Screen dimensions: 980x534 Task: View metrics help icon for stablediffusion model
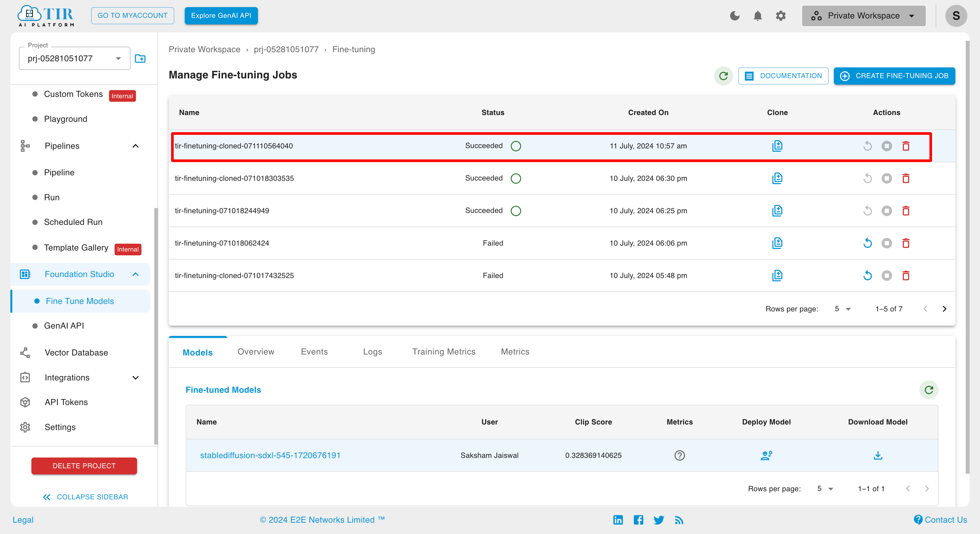click(680, 455)
